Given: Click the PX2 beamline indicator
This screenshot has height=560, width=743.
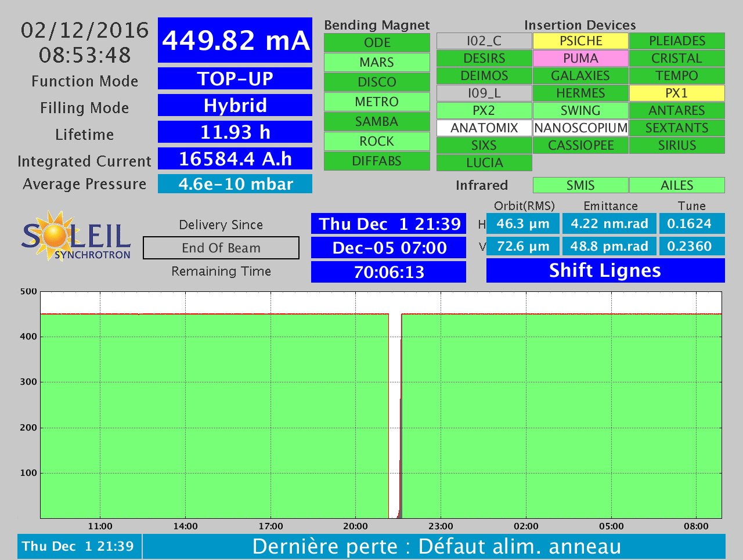Looking at the screenshot, I should [484, 110].
